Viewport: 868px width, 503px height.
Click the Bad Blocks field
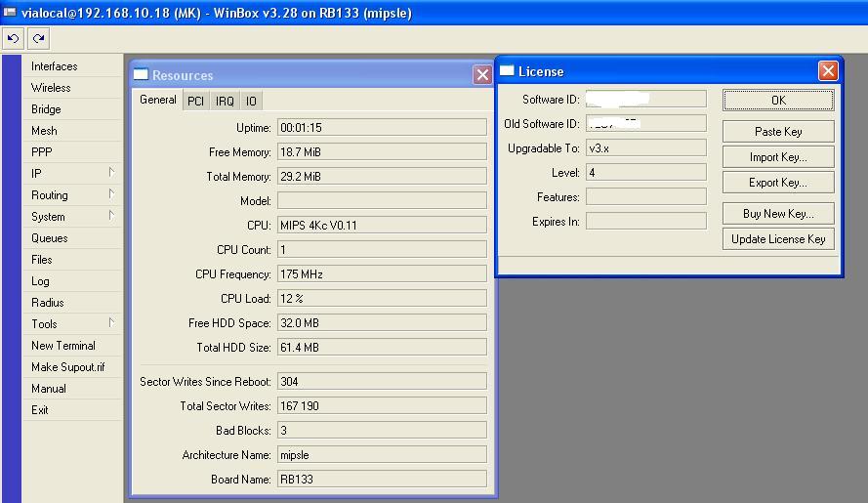pos(382,430)
